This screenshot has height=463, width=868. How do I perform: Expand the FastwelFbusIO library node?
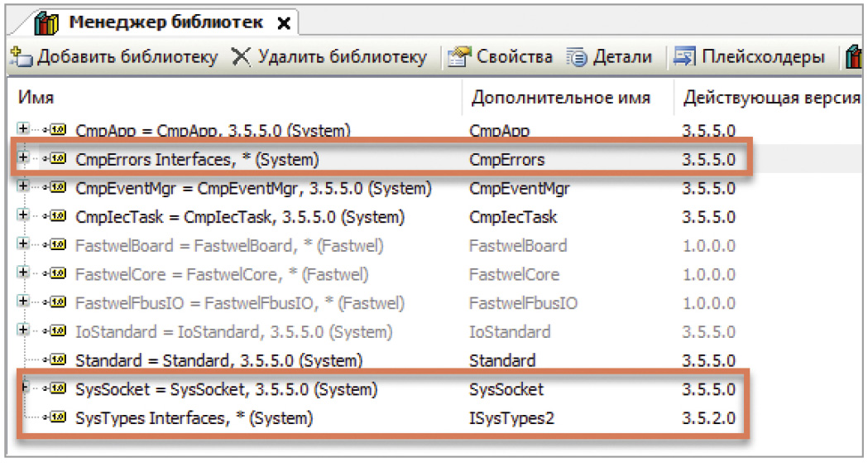click(x=22, y=301)
